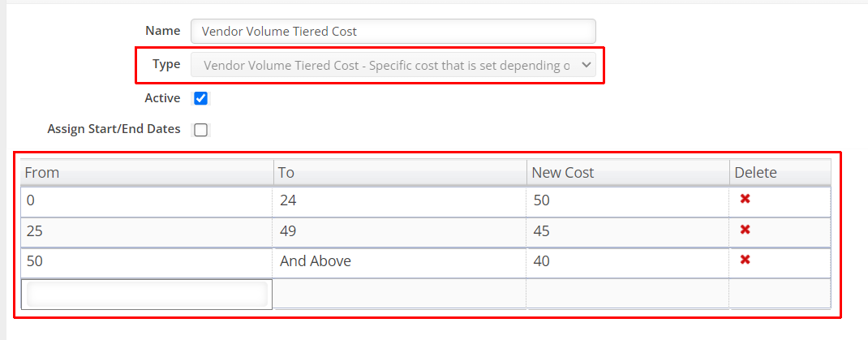The image size is (868, 340).
Task: Select the New Cost cell showing 40
Action: (627, 262)
